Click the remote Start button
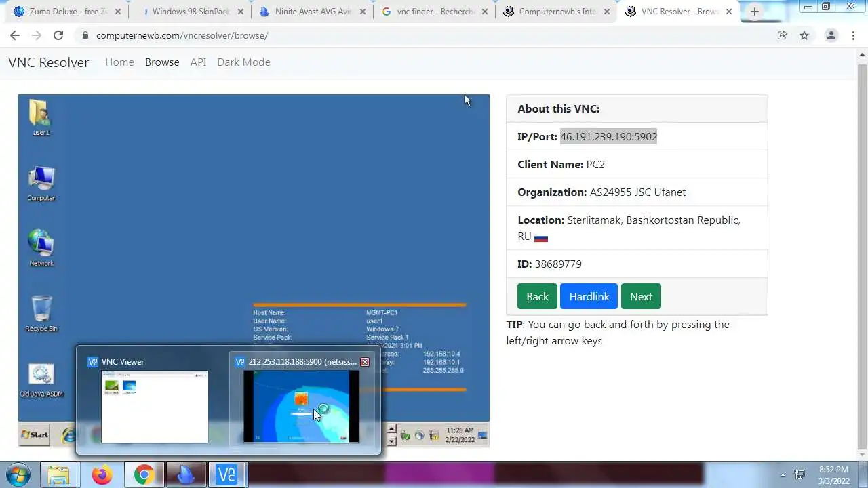Viewport: 868px width, 488px height. pyautogui.click(x=35, y=434)
